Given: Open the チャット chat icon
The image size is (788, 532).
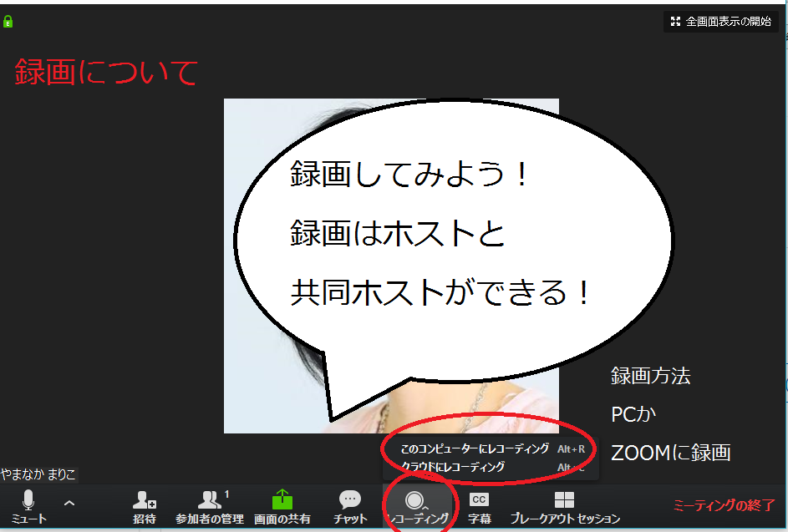Looking at the screenshot, I should (350, 507).
